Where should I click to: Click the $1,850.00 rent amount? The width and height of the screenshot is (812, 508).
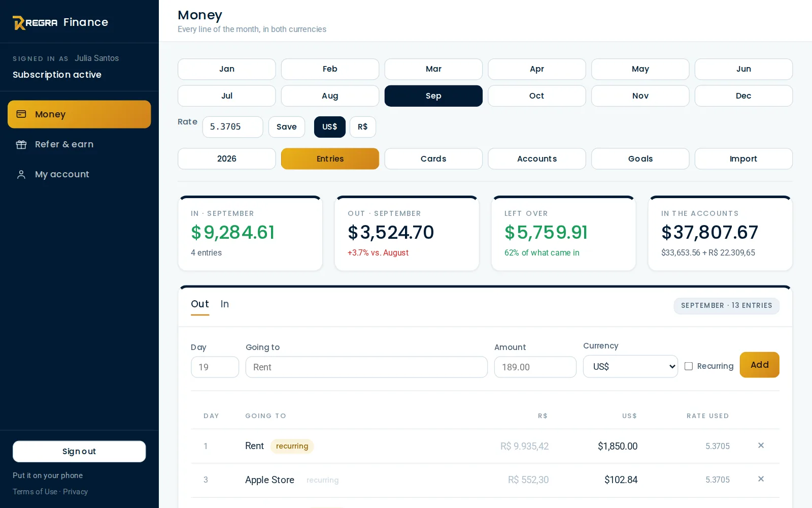[x=618, y=446]
